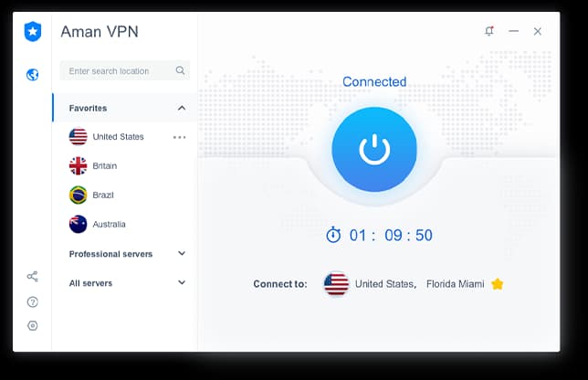Toggle the VPN power button off

(x=374, y=149)
